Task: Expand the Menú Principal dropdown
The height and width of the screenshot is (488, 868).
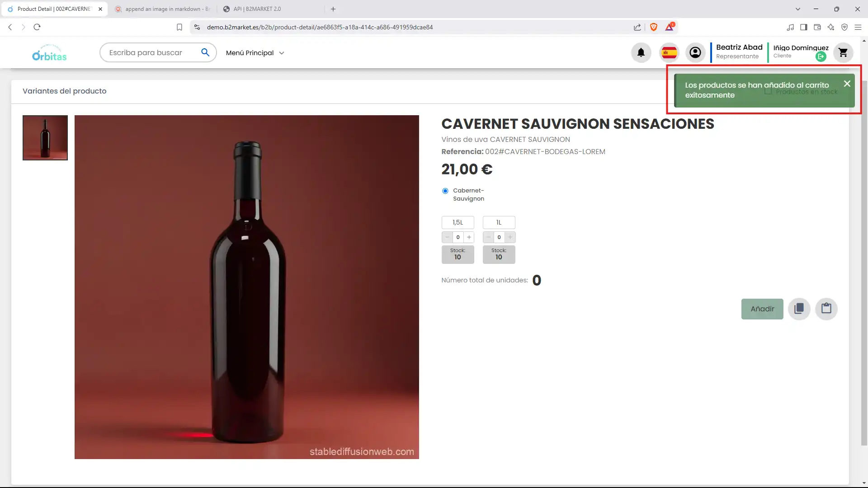Action: [255, 53]
